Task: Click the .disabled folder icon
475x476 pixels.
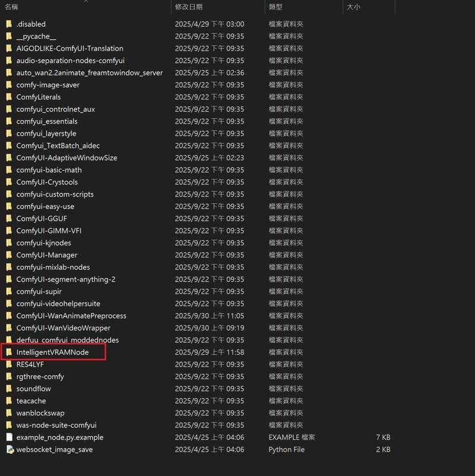Action: click(x=9, y=24)
